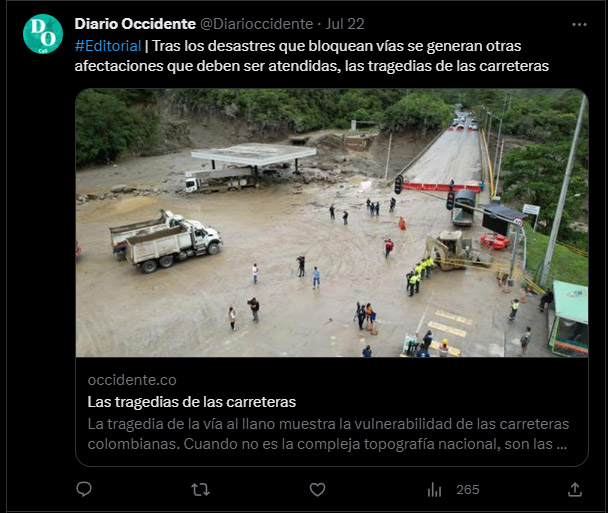Viewport: 608px width, 513px height.
Task: Click the gas station canopy in photo
Action: click(x=253, y=154)
